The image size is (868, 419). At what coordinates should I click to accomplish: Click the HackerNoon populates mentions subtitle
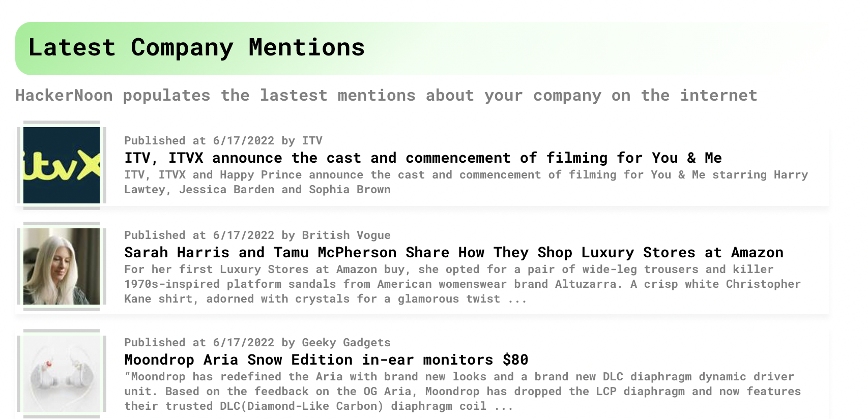(x=386, y=95)
